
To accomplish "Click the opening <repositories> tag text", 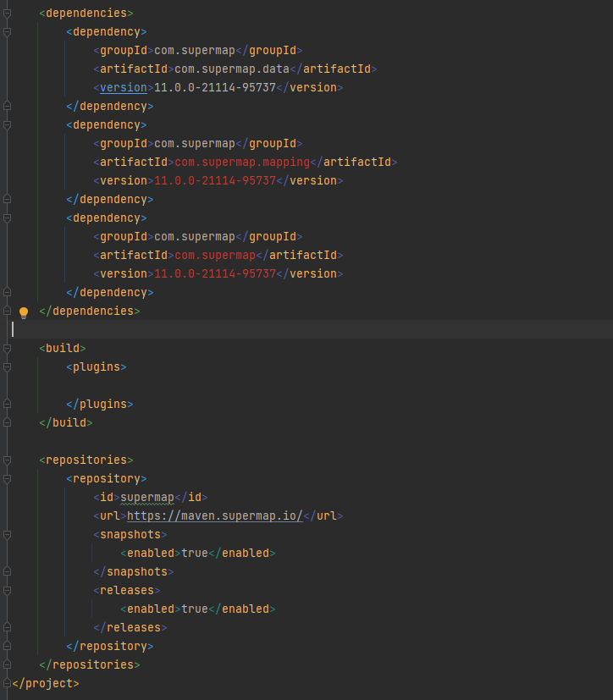I will (x=86, y=460).
